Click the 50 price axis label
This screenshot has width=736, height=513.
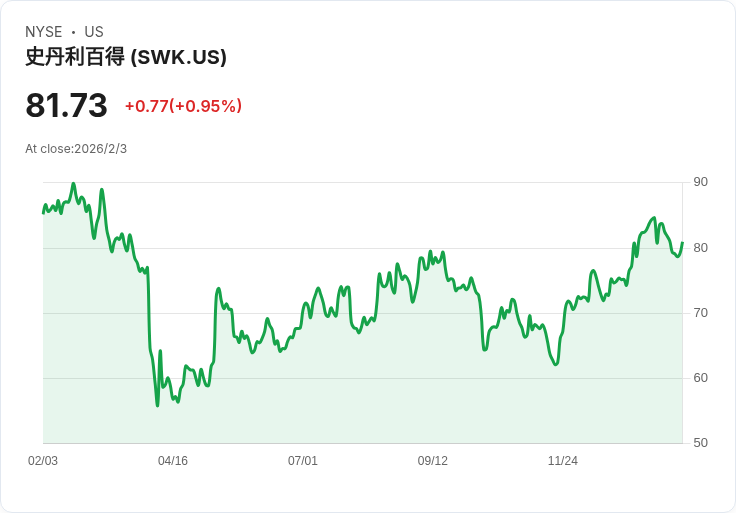point(700,443)
